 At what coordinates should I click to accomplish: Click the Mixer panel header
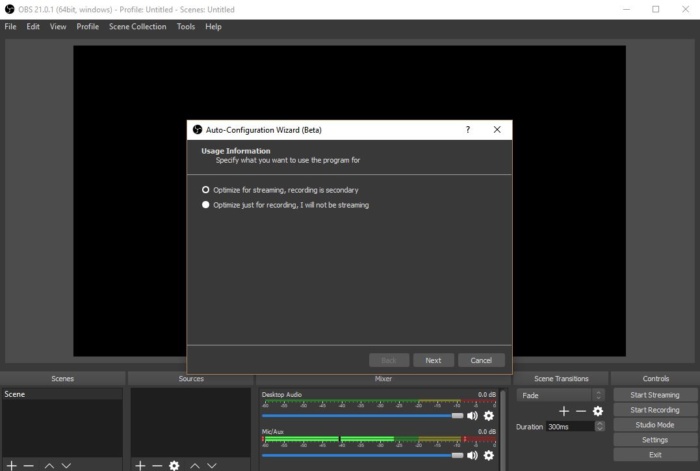[383, 379]
